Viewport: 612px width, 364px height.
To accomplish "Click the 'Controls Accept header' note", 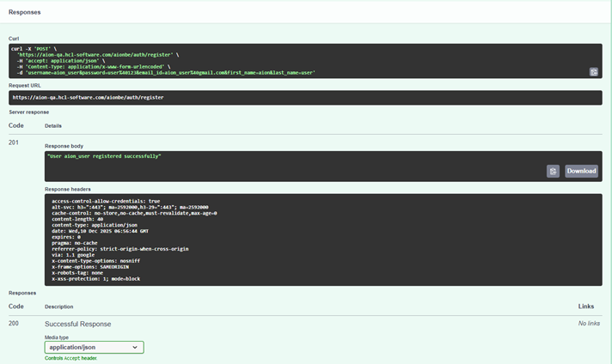I will pos(70,358).
